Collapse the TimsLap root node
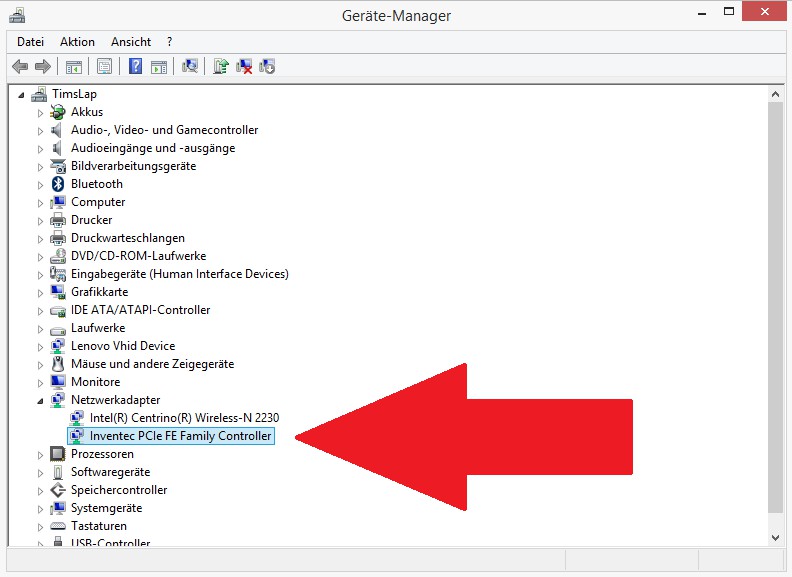 [x=22, y=94]
